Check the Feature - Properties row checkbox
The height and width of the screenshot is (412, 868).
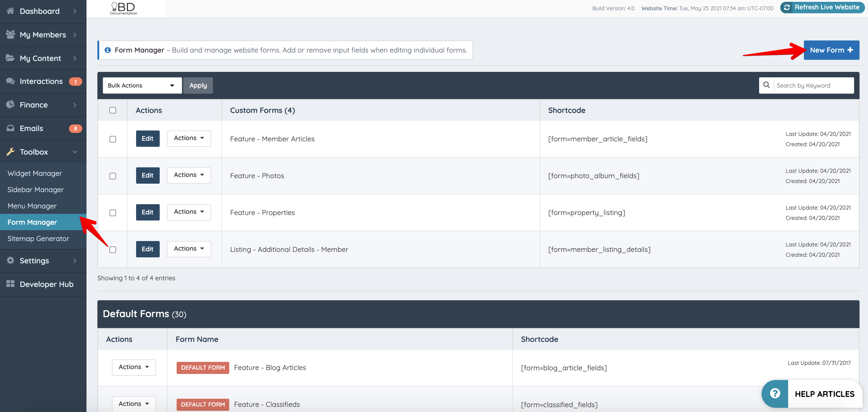click(113, 213)
